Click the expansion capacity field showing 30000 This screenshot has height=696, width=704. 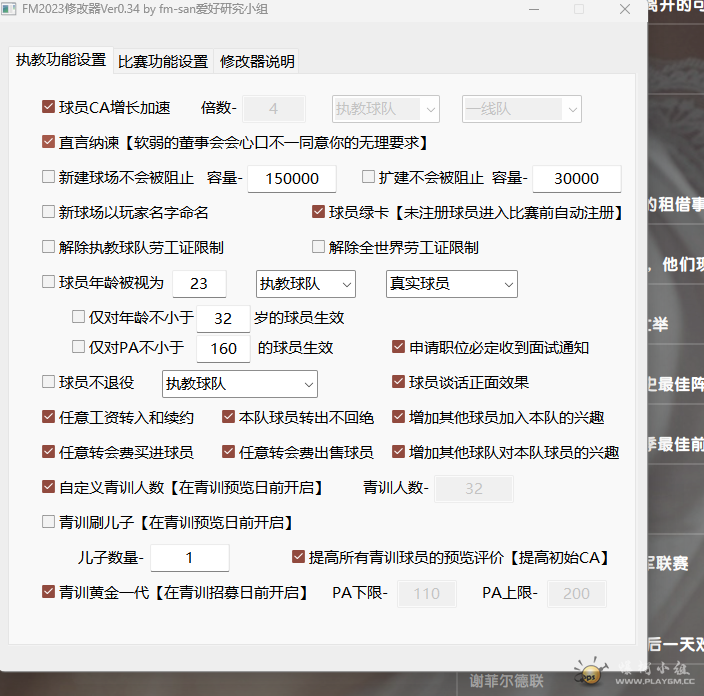point(576,179)
